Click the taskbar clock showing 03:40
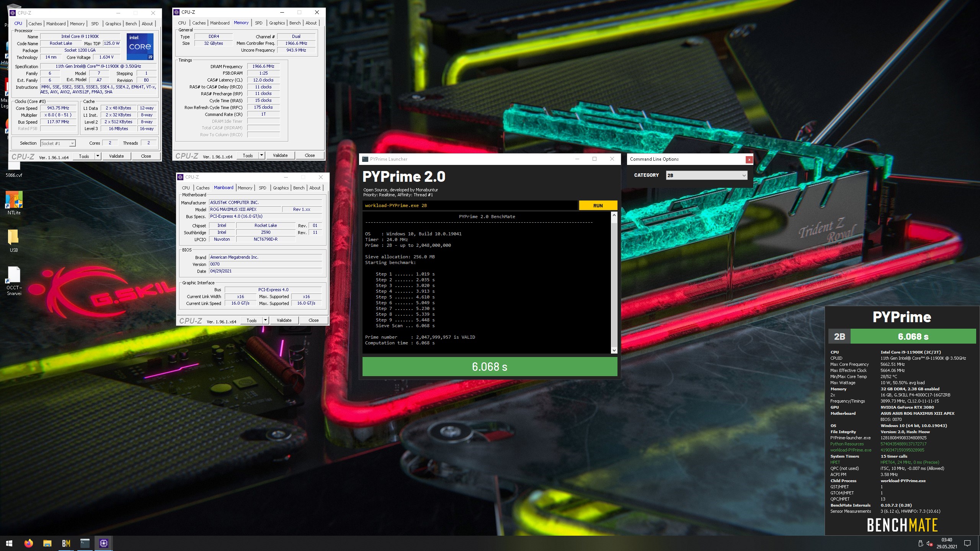This screenshot has height=551, width=980. pyautogui.click(x=947, y=543)
